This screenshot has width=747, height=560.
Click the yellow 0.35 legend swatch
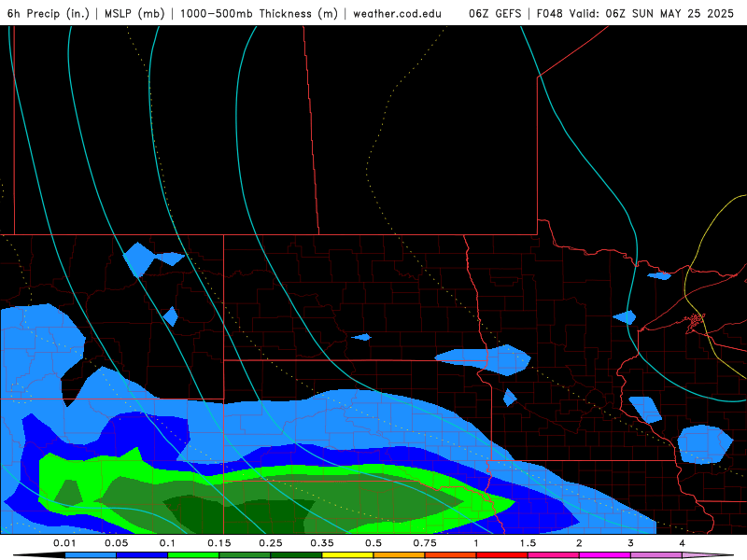tap(347, 555)
